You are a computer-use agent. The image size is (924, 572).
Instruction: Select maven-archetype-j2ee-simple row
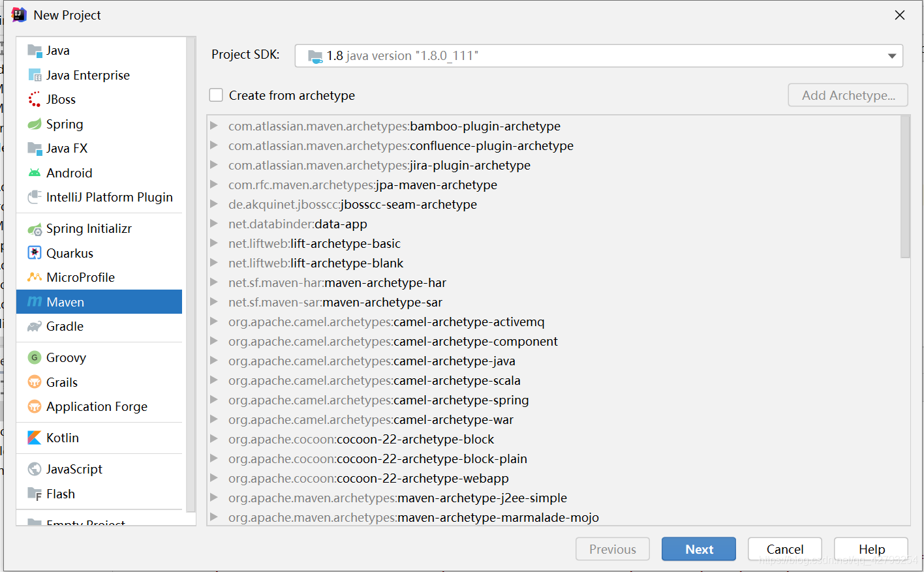[x=553, y=498]
